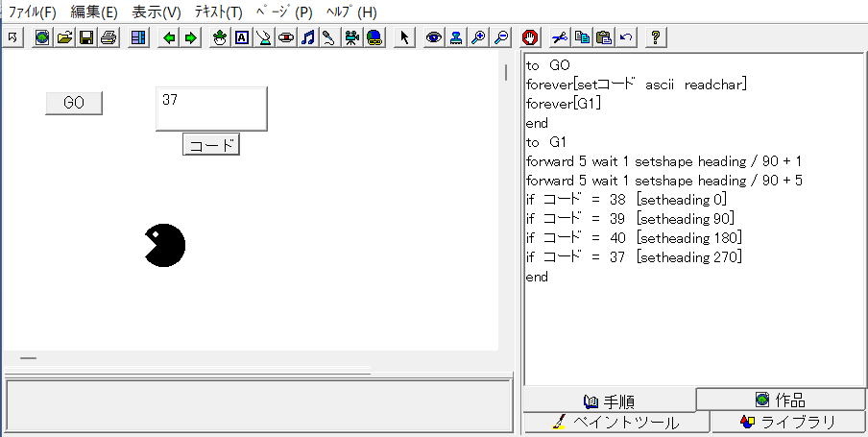This screenshot has height=437, width=868.
Task: Open the ﾍﾟｰｼﾞ(P) menu
Action: 285,12
